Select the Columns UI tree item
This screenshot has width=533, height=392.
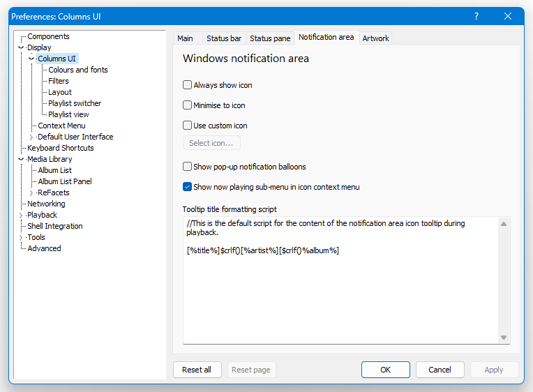(57, 59)
